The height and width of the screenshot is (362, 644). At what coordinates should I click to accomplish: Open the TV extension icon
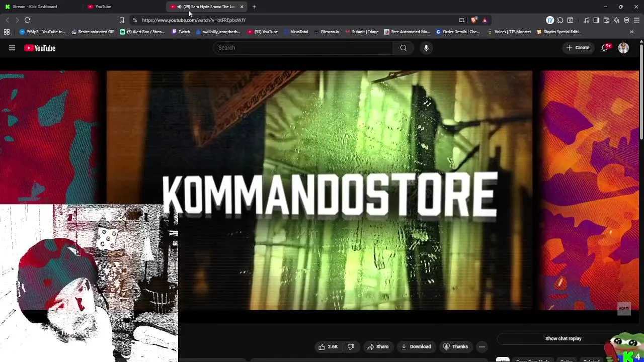click(550, 20)
